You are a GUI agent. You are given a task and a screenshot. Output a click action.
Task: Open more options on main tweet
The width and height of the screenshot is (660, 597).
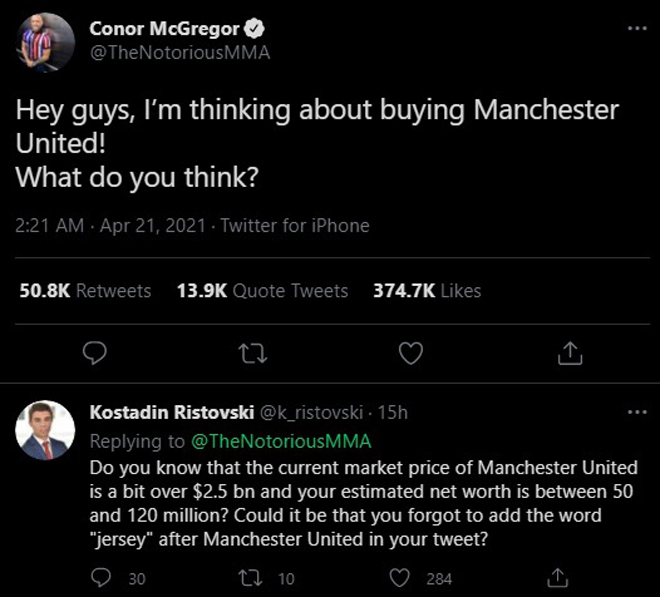636,27
